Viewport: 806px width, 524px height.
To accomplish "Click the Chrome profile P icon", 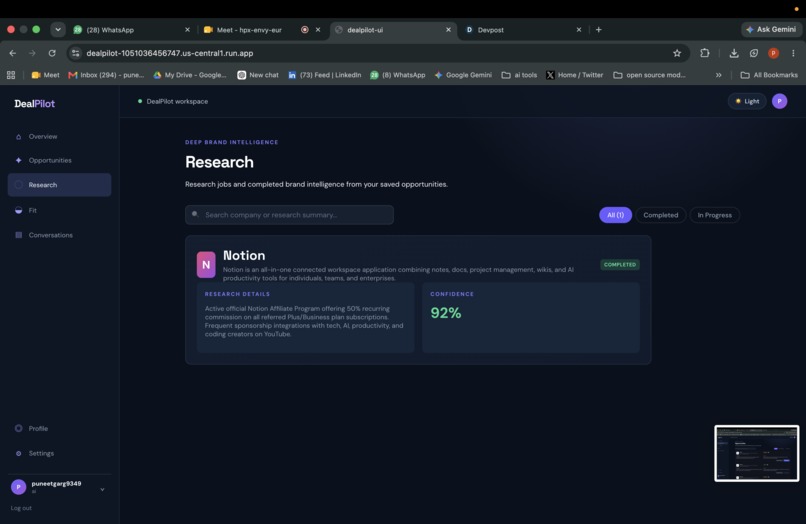I will tap(773, 53).
